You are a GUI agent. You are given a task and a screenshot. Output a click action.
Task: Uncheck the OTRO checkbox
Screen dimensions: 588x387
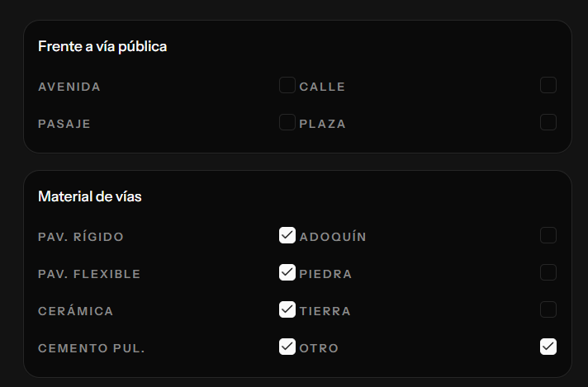coord(548,347)
